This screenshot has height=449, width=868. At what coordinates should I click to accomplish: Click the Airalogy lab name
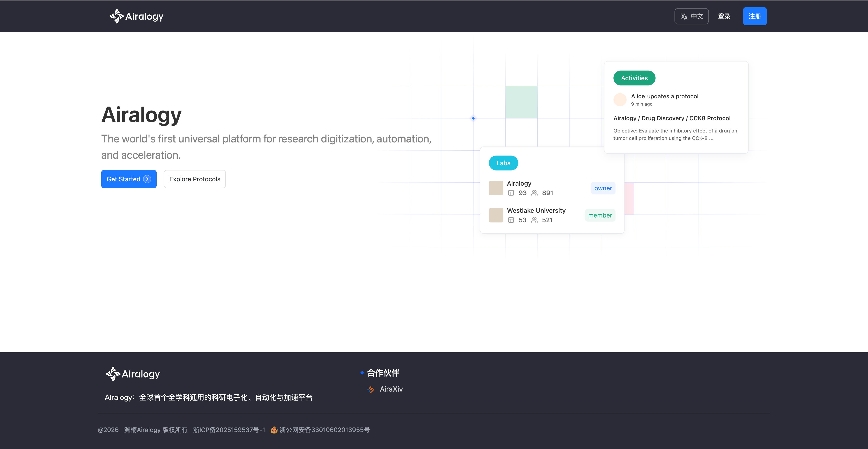click(x=519, y=183)
